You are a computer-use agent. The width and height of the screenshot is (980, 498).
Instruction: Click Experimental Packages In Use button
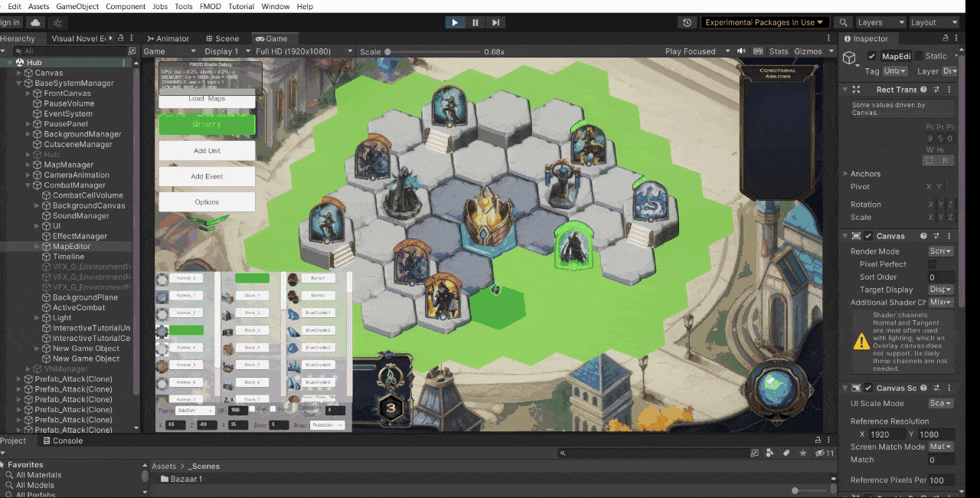point(765,22)
